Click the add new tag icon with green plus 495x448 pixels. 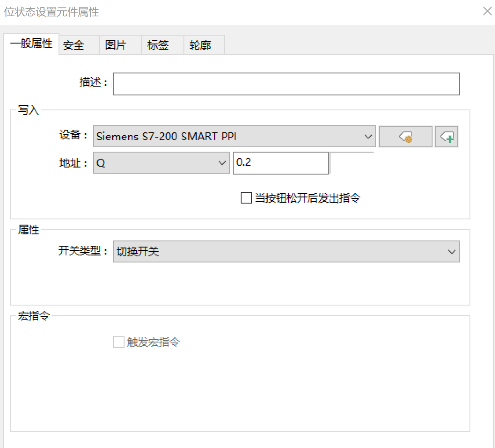tap(447, 137)
